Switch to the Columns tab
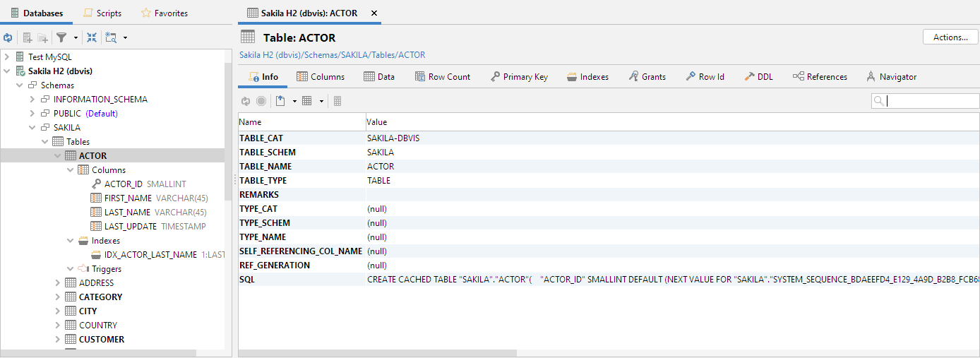The image size is (980, 358). [321, 76]
